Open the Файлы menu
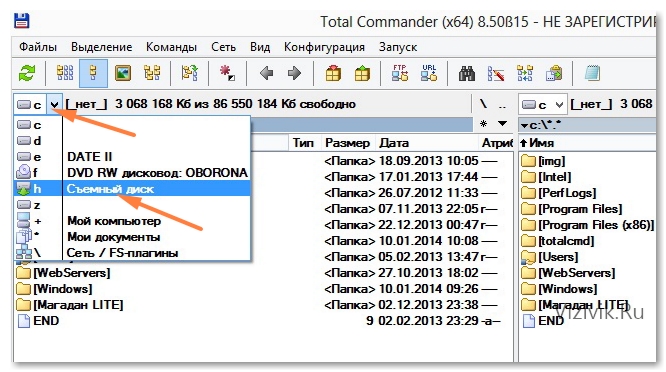 38,47
